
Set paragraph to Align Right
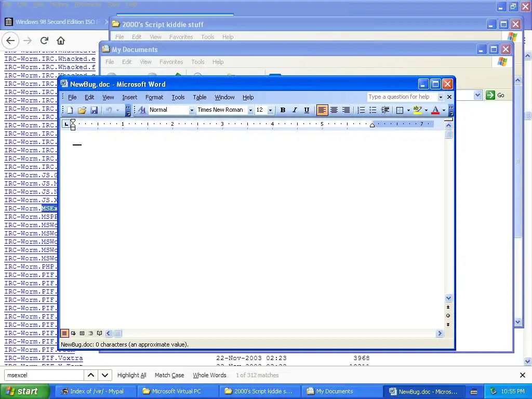pyautogui.click(x=345, y=110)
